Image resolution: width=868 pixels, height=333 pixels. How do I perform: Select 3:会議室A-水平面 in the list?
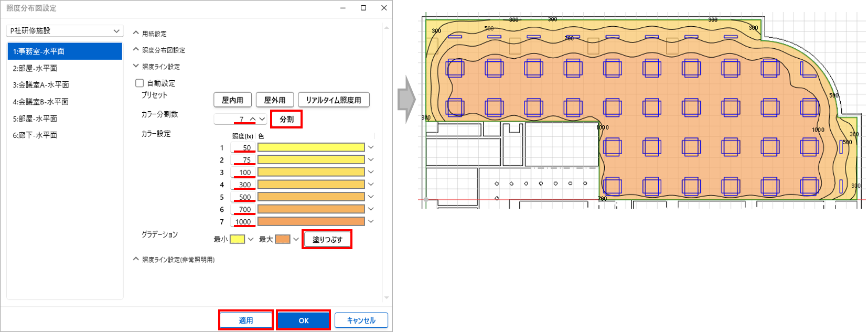point(41,85)
